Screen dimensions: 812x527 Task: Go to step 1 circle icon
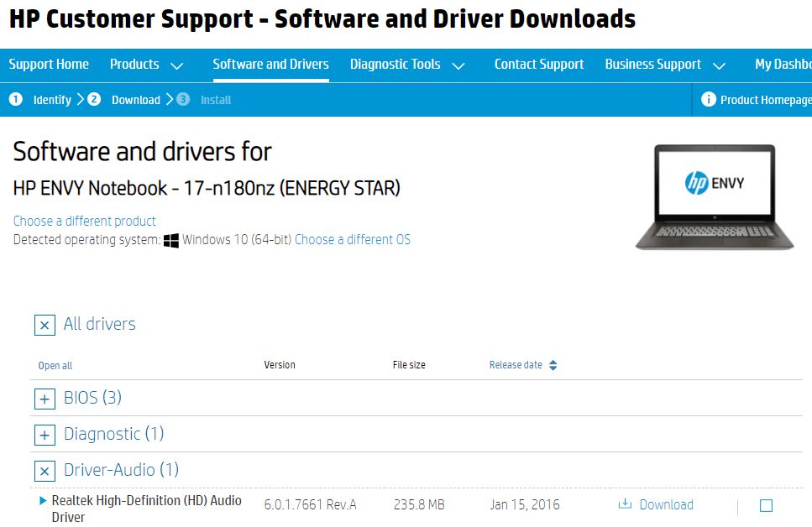pyautogui.click(x=16, y=99)
